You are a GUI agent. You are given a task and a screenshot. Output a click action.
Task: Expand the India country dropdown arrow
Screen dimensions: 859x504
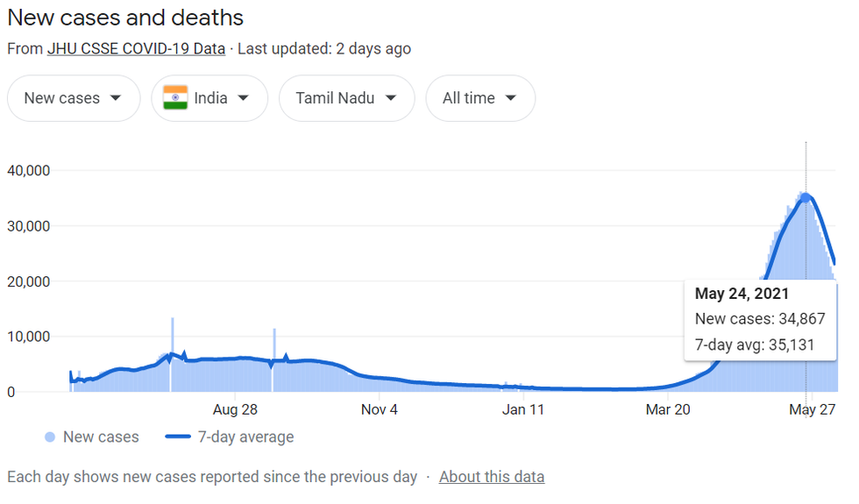243,98
